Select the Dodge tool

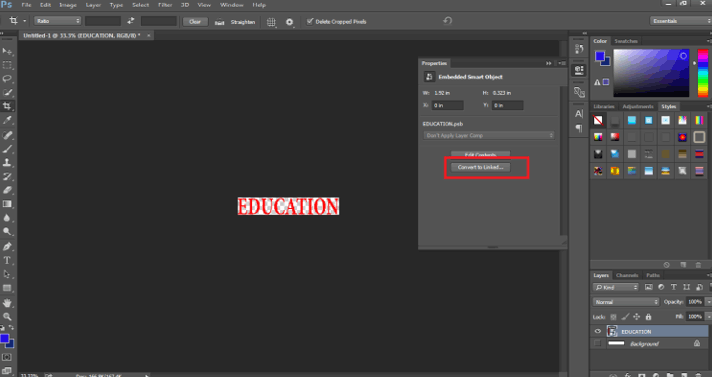[x=7, y=232]
